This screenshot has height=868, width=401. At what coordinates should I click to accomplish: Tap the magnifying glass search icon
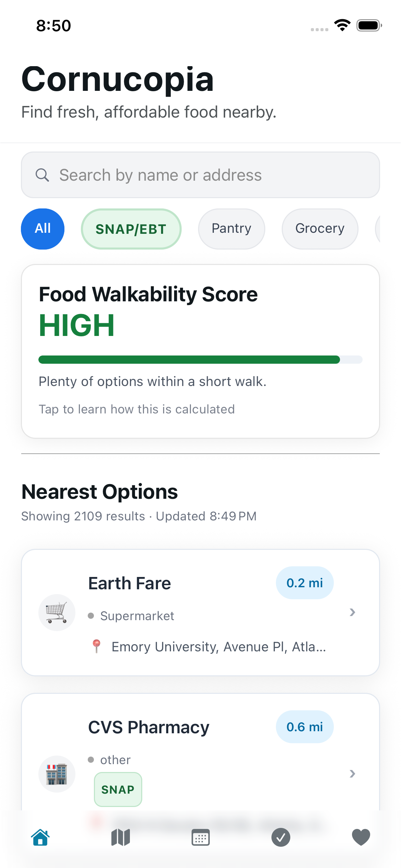click(42, 175)
